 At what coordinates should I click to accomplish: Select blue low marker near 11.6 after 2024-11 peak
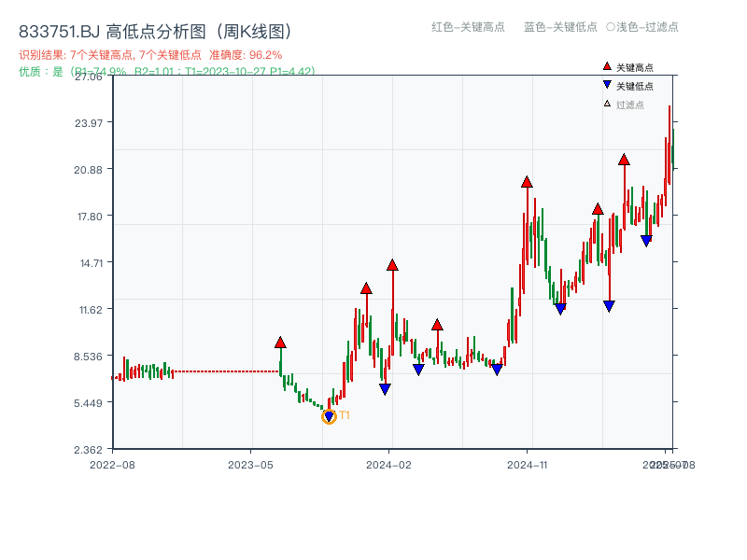[561, 309]
